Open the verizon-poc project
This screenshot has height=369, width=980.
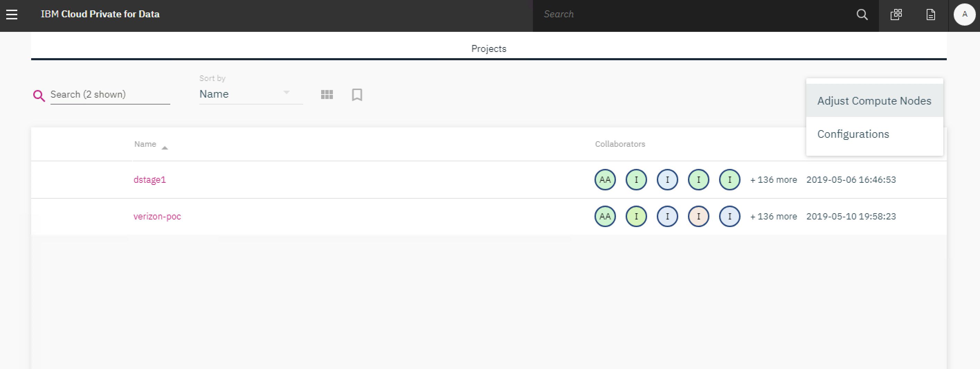[x=157, y=216]
